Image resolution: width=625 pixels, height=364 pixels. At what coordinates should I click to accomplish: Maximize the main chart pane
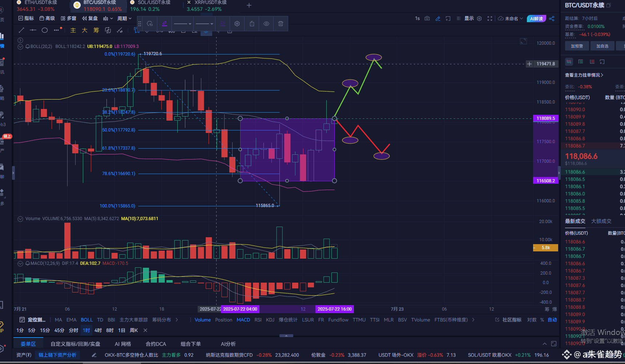tap(523, 41)
